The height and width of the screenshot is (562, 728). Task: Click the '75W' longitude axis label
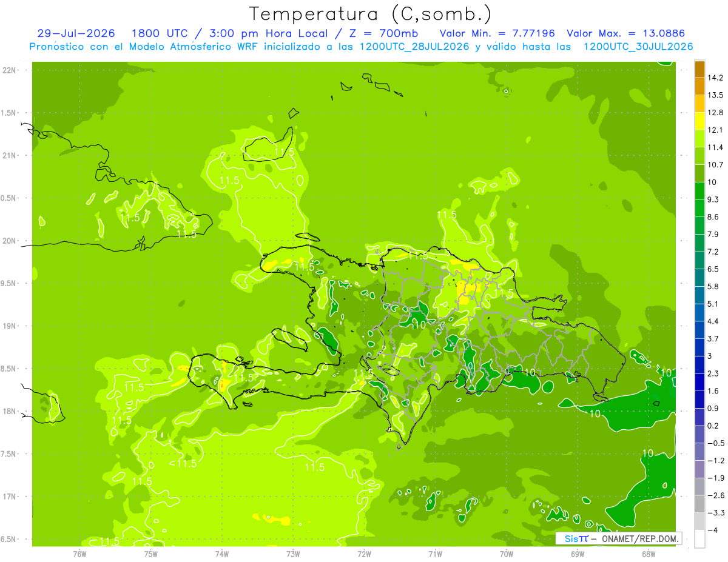click(151, 554)
